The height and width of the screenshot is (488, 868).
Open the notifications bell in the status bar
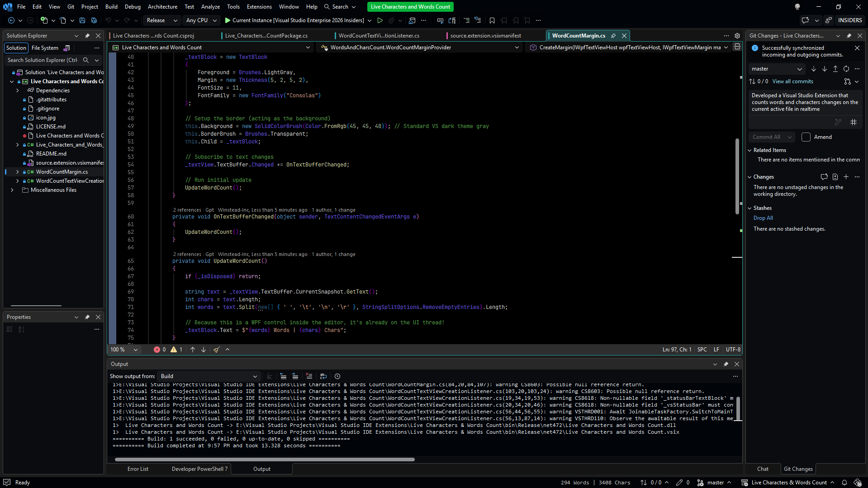844,483
